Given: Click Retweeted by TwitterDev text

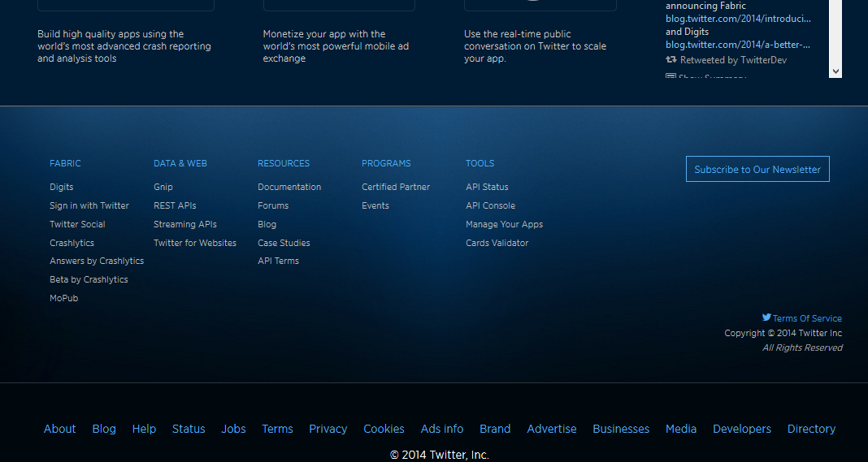Looking at the screenshot, I should click(733, 60).
